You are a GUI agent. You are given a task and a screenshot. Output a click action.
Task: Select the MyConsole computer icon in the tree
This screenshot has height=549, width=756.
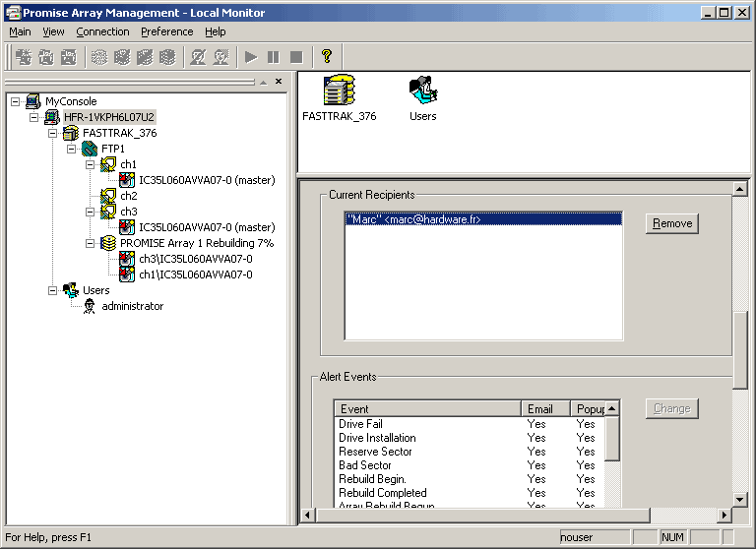click(x=33, y=101)
